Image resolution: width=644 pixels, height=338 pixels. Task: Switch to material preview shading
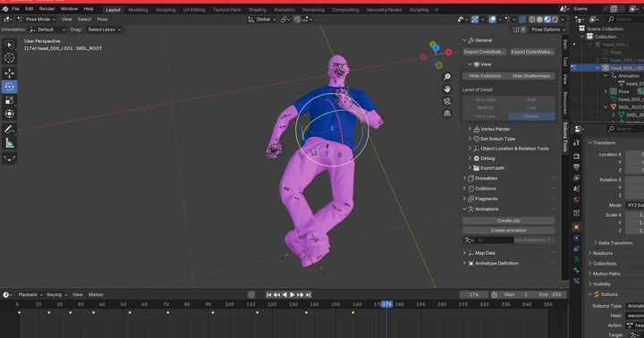(x=547, y=20)
